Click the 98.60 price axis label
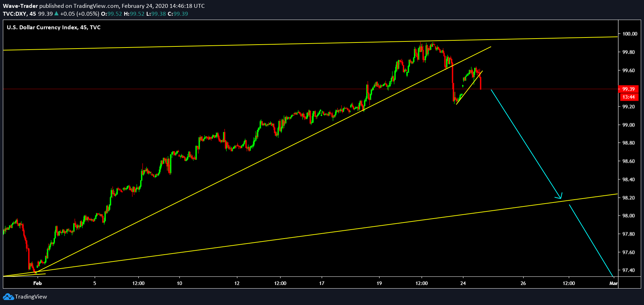 [x=629, y=161]
